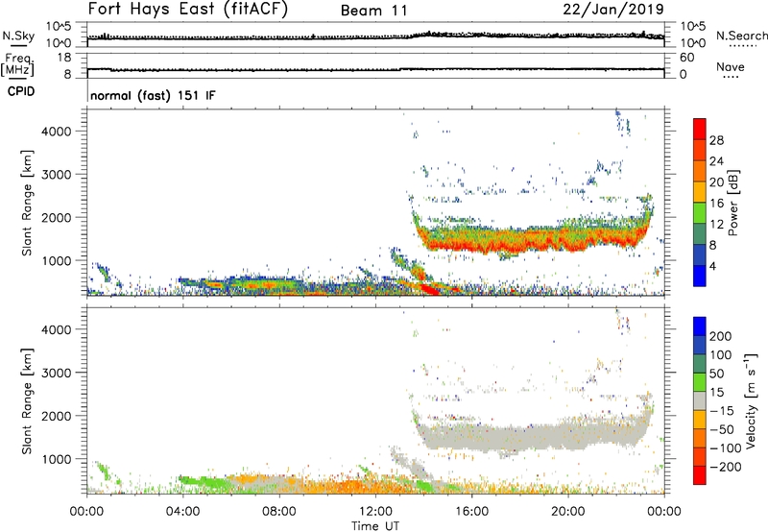Click the "Velocity [m s⁻¹]" color bar title
Viewport: 768px width, 532px height.
click(751, 400)
